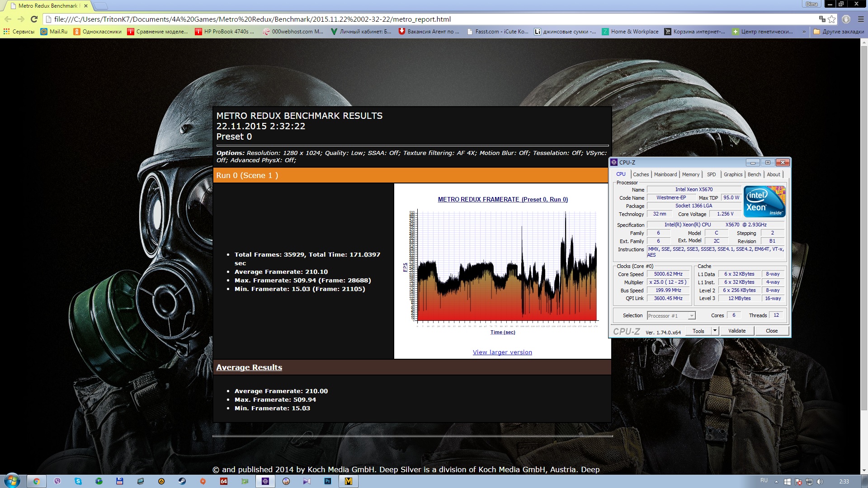Open the Другие закладки bookmarks folder

coord(839,32)
